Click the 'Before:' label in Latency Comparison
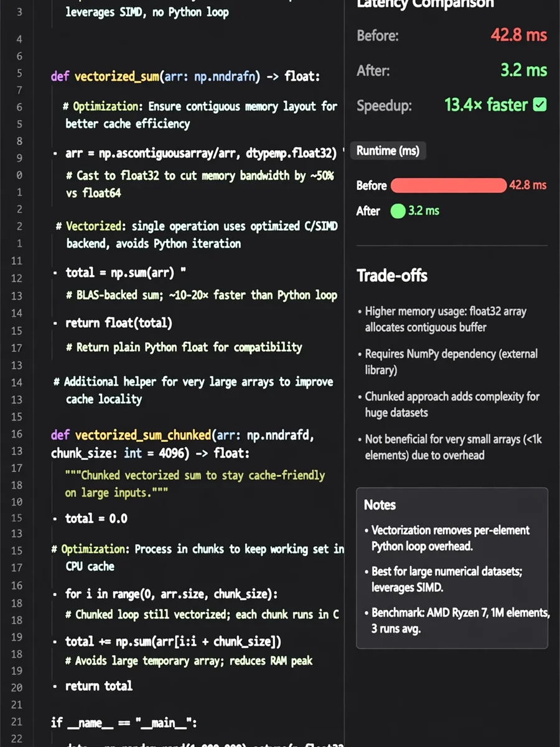The width and height of the screenshot is (560, 747). coord(377,35)
